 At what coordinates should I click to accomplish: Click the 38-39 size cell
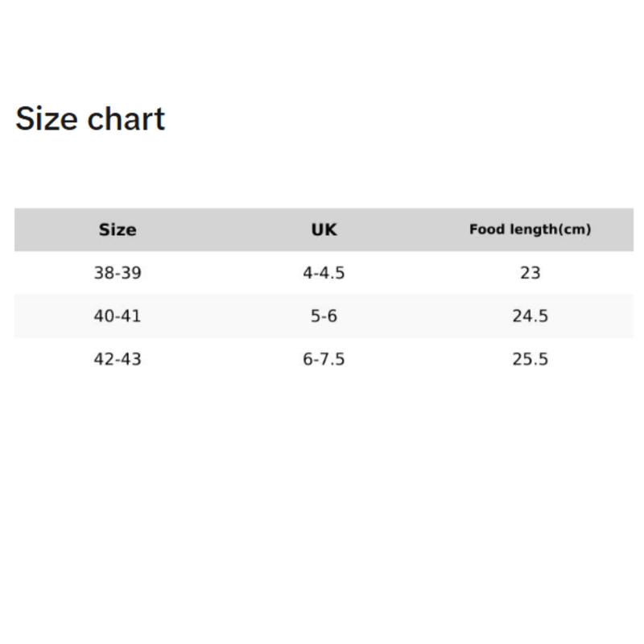tap(118, 273)
